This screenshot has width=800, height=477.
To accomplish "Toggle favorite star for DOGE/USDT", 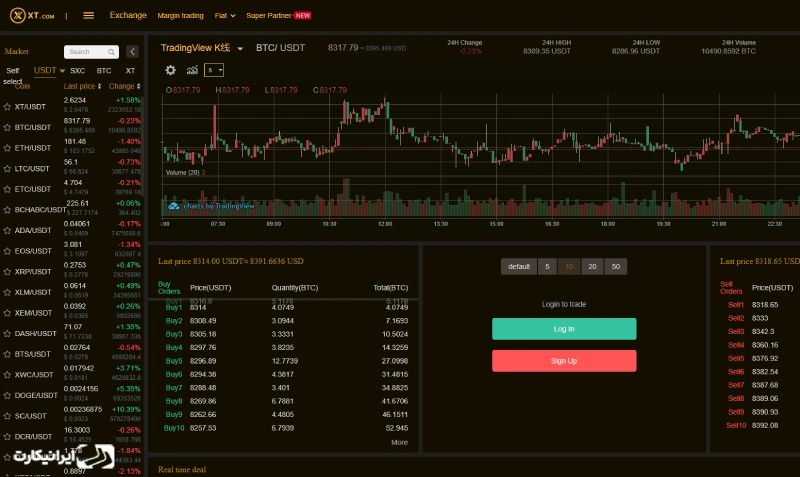I will 7,395.
